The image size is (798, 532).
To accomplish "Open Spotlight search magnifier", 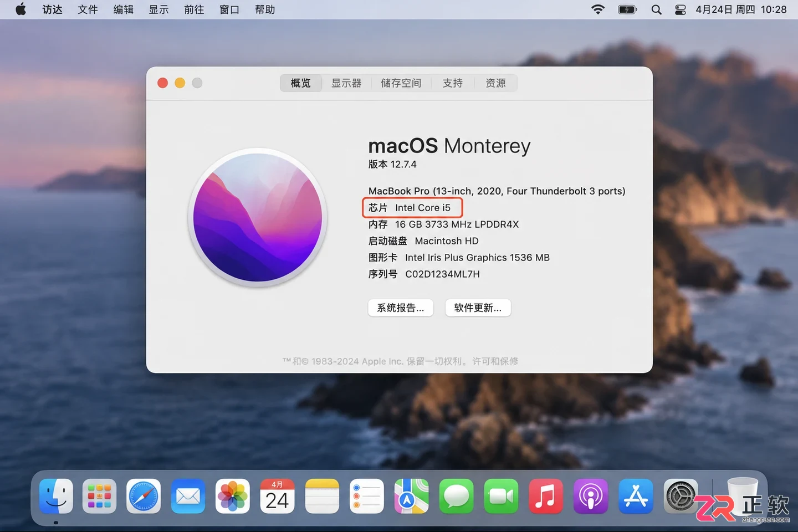I will pyautogui.click(x=657, y=9).
